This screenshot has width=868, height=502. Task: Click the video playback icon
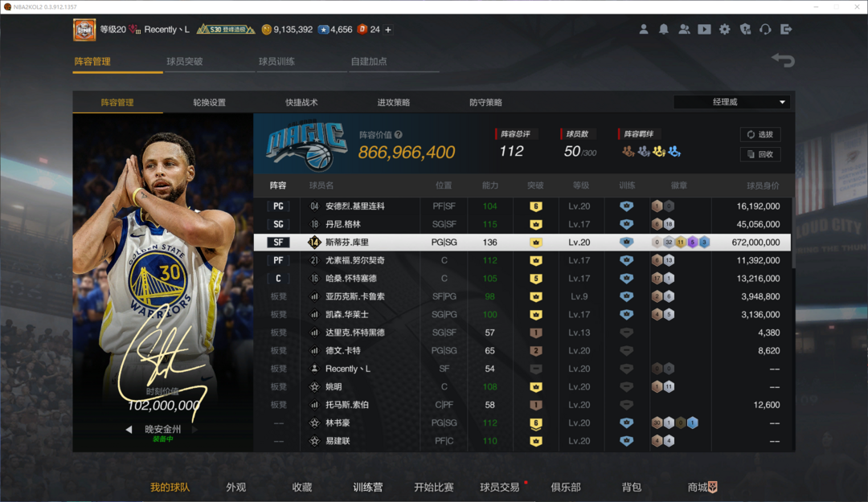tap(704, 30)
